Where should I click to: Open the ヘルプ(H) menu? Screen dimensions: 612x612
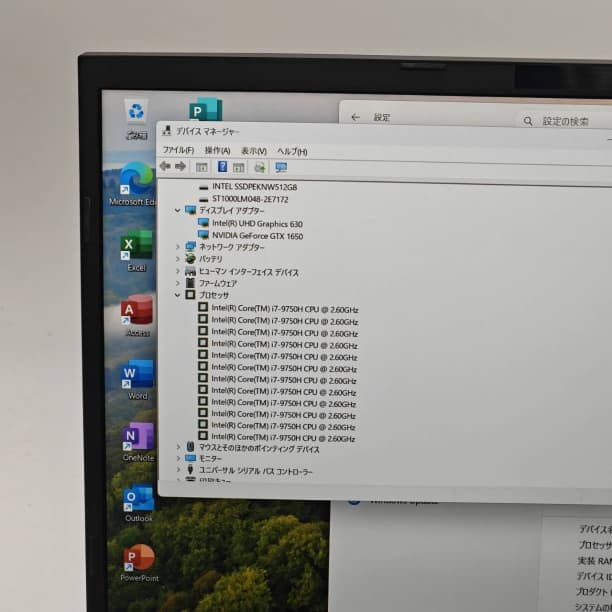(x=292, y=151)
